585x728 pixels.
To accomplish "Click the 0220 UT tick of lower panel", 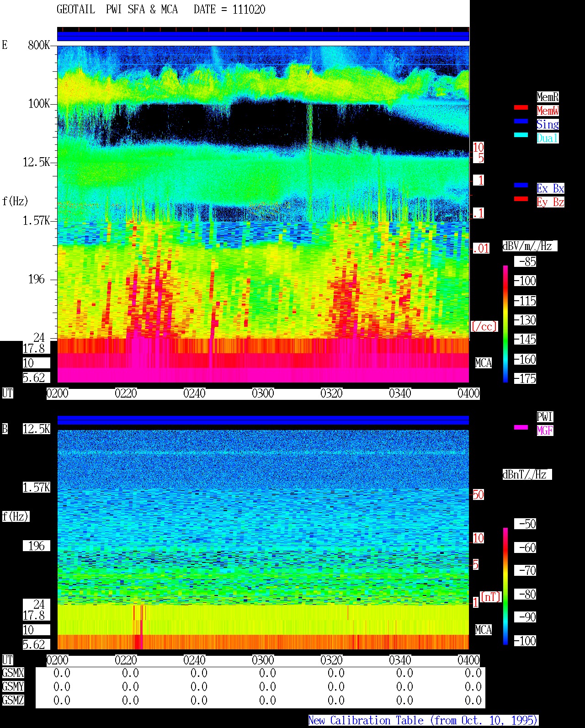I will (x=126, y=660).
